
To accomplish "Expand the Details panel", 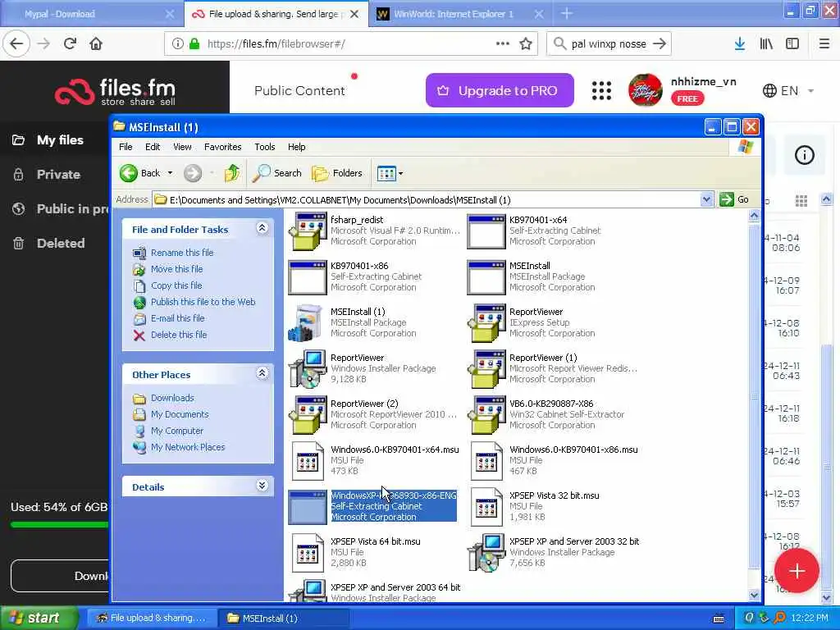I will tap(262, 486).
